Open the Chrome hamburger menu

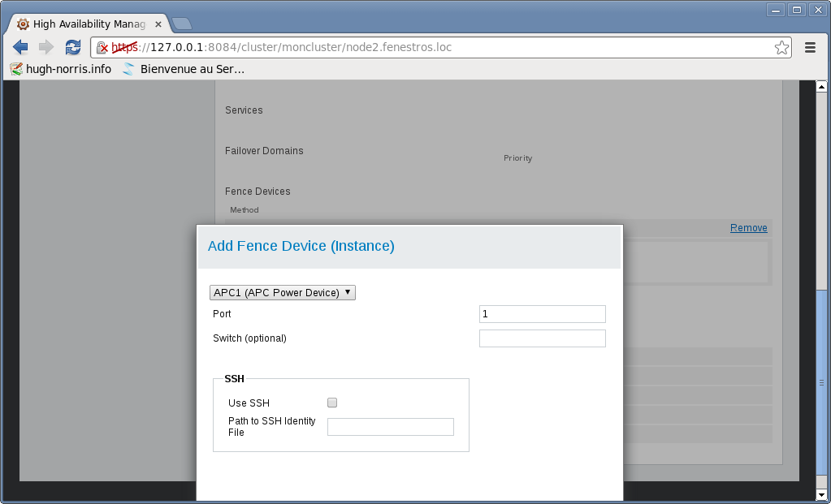(810, 48)
